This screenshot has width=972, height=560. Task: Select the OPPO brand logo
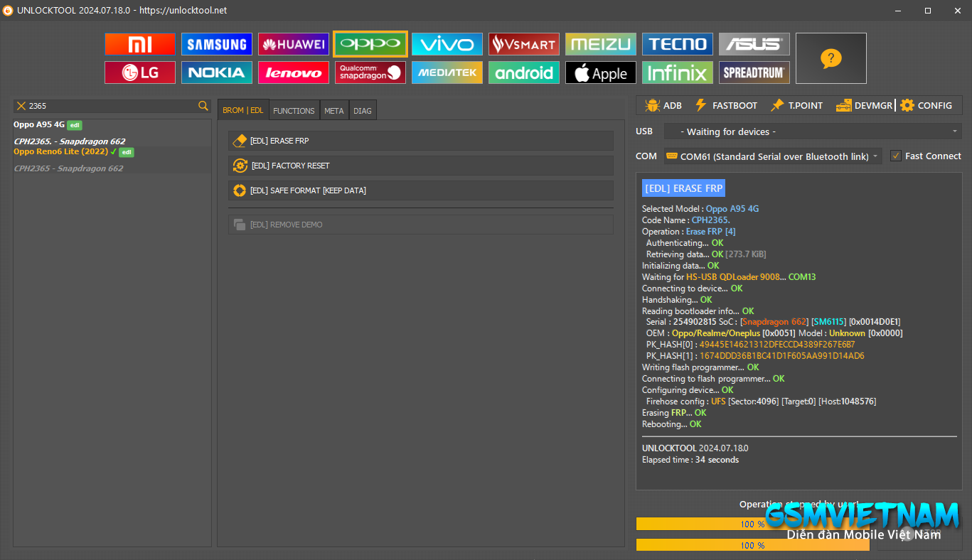(370, 44)
